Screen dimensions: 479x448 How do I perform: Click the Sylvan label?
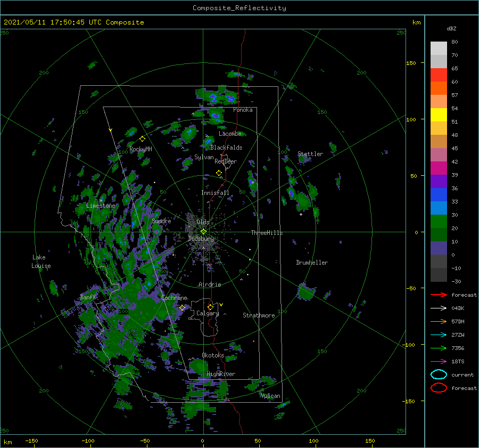(204, 157)
